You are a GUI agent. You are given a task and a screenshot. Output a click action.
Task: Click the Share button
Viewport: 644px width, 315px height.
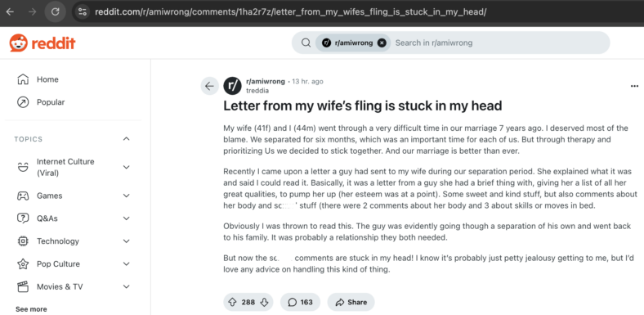[351, 302]
